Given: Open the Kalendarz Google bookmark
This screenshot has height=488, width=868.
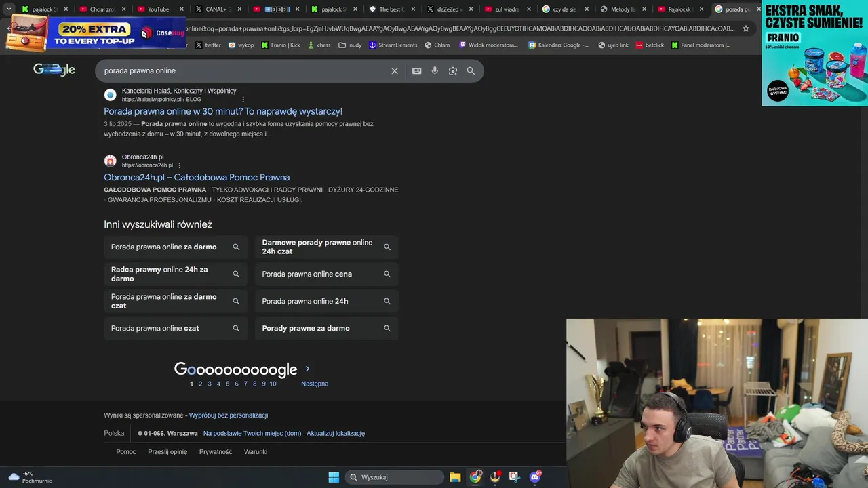Looking at the screenshot, I should [559, 45].
